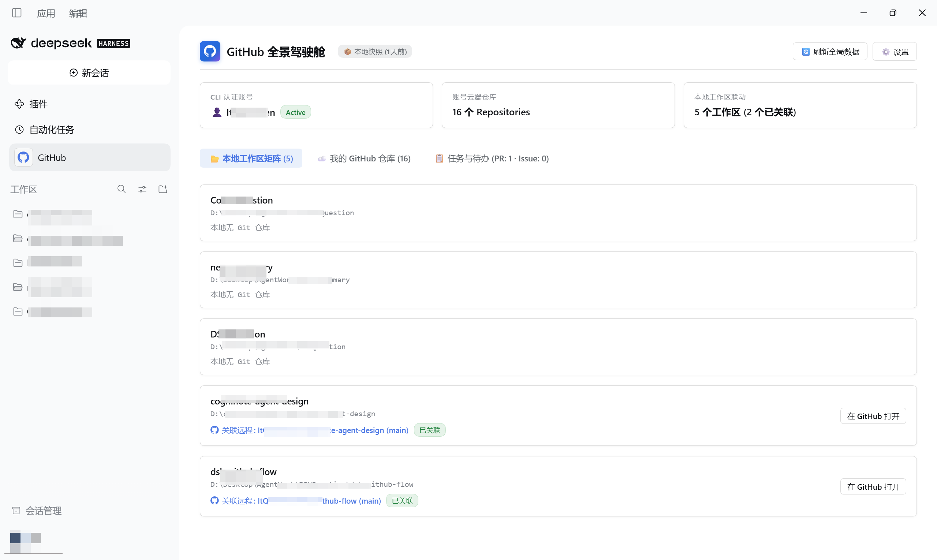Minimize the application window

pos(864,13)
